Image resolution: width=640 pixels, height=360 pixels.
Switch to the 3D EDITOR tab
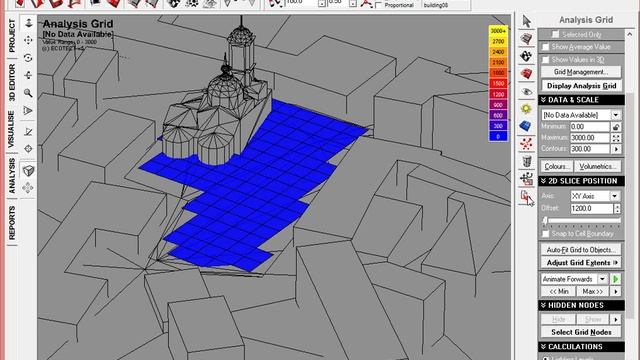(x=11, y=82)
